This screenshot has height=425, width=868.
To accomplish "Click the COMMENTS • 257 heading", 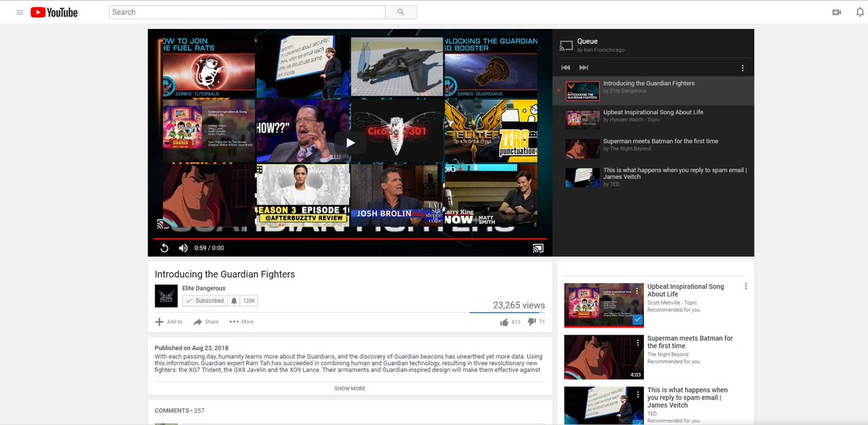I will pyautogui.click(x=179, y=411).
